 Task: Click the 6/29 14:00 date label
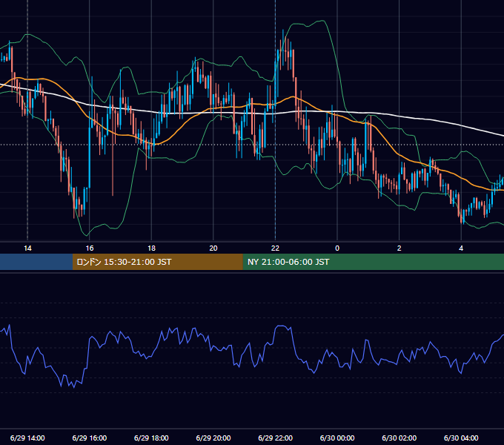[27, 438]
